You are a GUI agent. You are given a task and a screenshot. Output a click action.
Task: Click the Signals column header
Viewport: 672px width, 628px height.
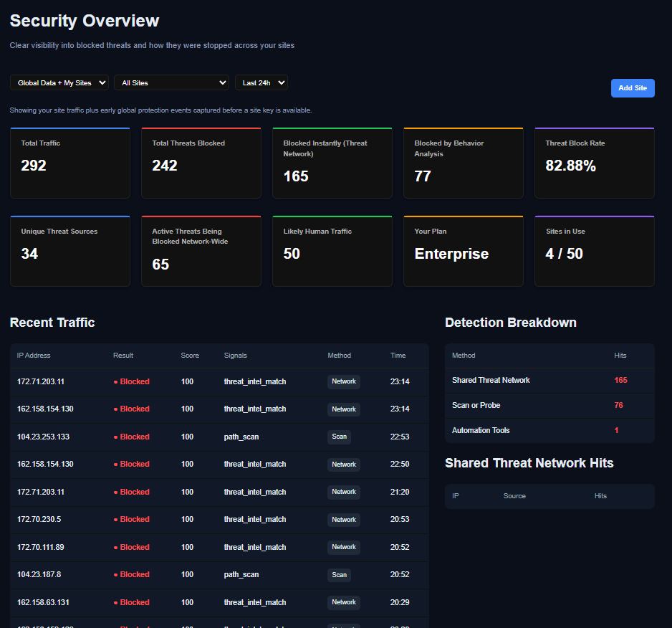(235, 355)
